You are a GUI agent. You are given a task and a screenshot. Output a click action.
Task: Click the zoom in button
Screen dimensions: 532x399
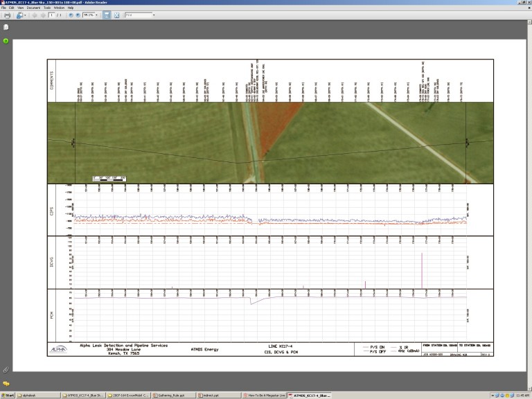coord(78,15)
